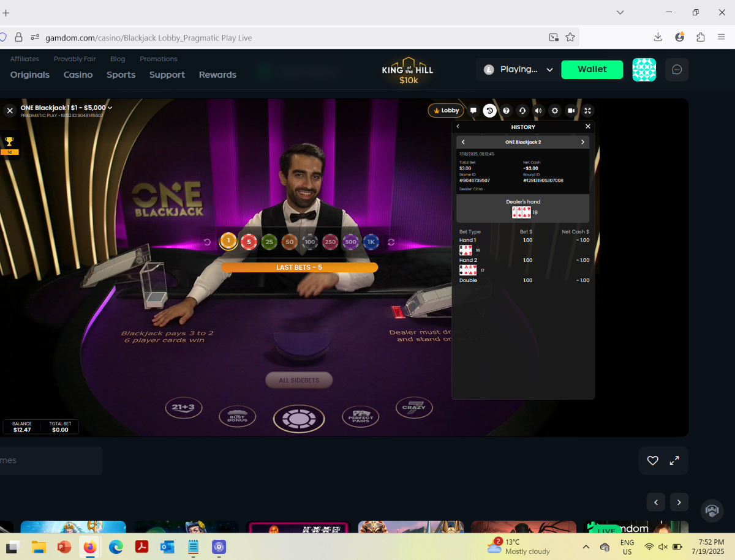Return to Lobby button

tap(446, 111)
